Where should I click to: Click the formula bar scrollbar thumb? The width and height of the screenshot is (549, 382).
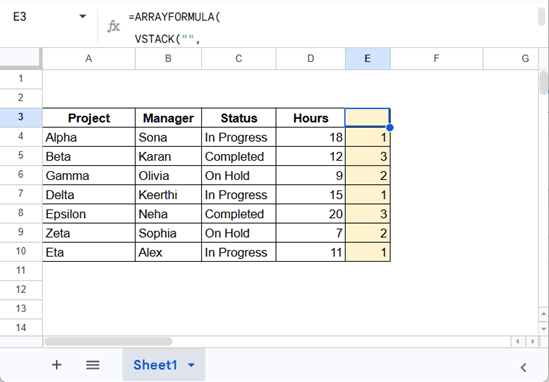click(541, 16)
